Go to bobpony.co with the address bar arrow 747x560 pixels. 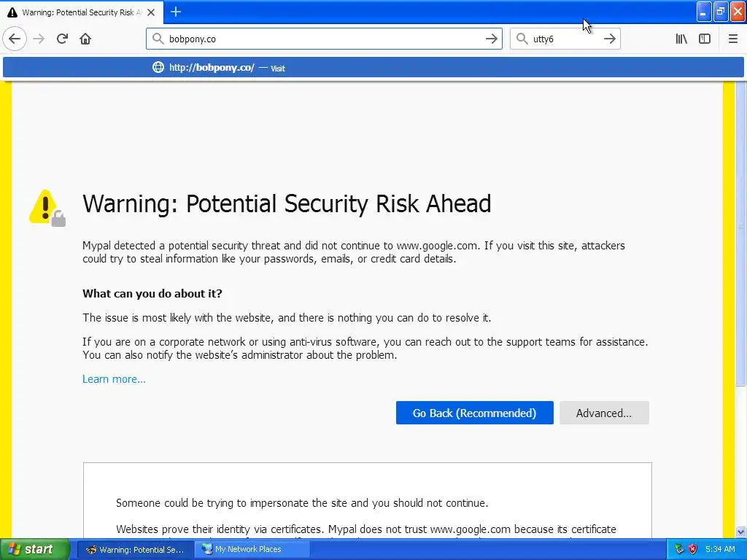[491, 39]
